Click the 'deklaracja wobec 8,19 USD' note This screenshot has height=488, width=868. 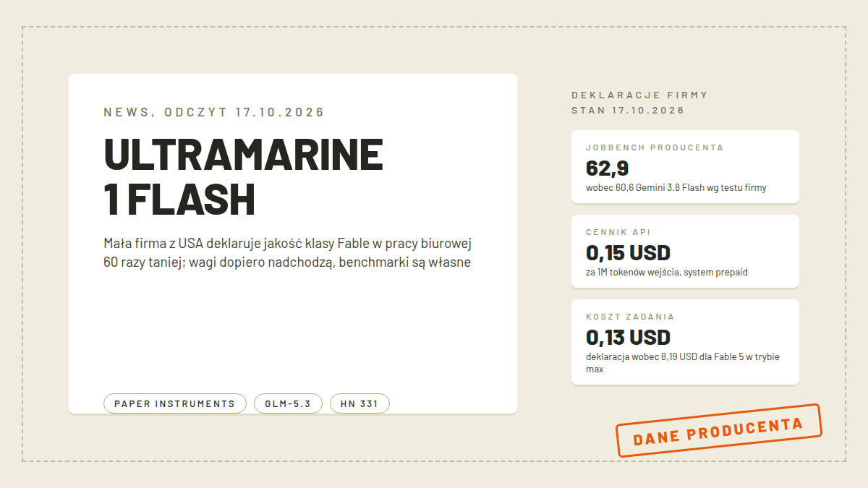[x=682, y=363]
